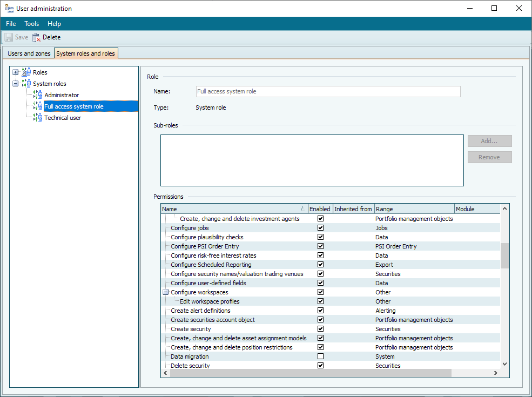Collapse the Configure workspaces permission group
Viewport: 532px width, 397px height.
tap(166, 292)
